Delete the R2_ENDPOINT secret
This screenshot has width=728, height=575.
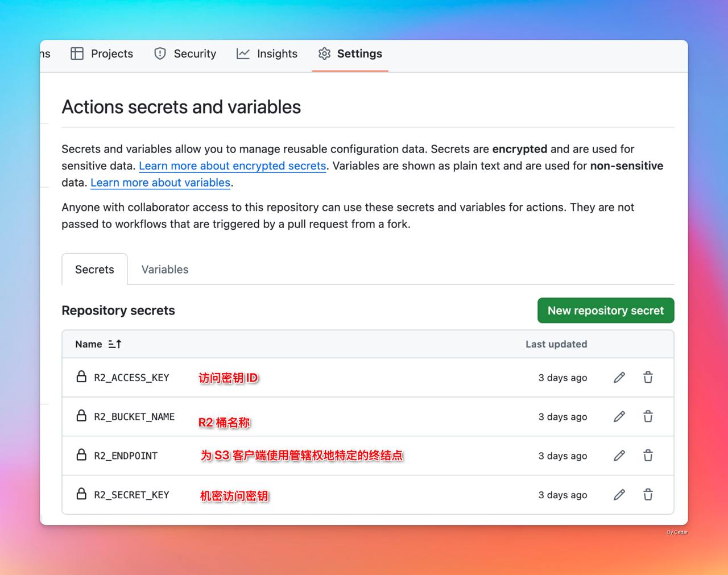pos(648,456)
